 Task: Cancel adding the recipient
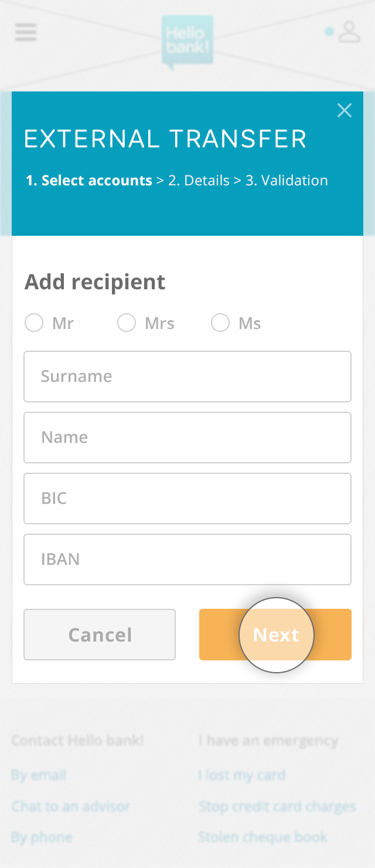pos(100,635)
